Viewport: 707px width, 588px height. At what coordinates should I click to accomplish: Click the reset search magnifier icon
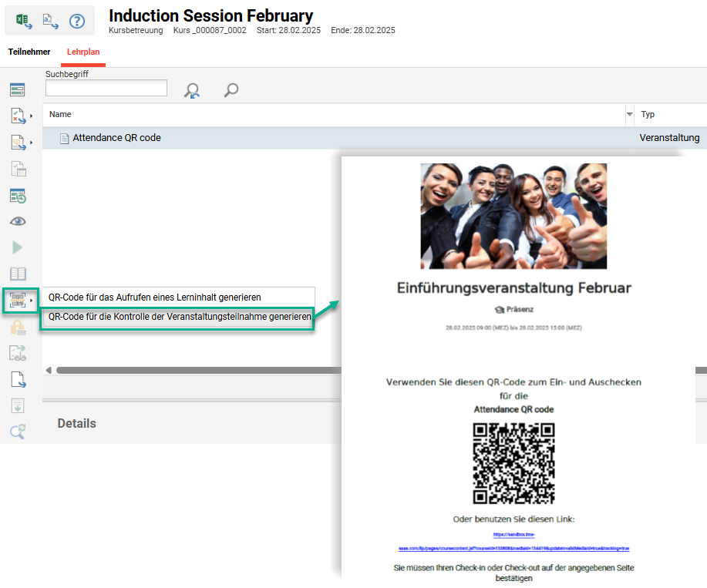(x=192, y=90)
